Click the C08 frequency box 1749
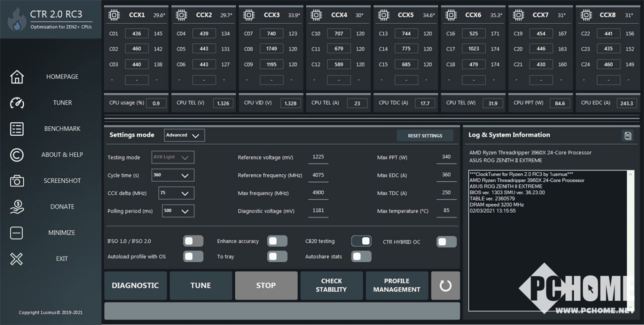This screenshot has width=644, height=325. [271, 49]
